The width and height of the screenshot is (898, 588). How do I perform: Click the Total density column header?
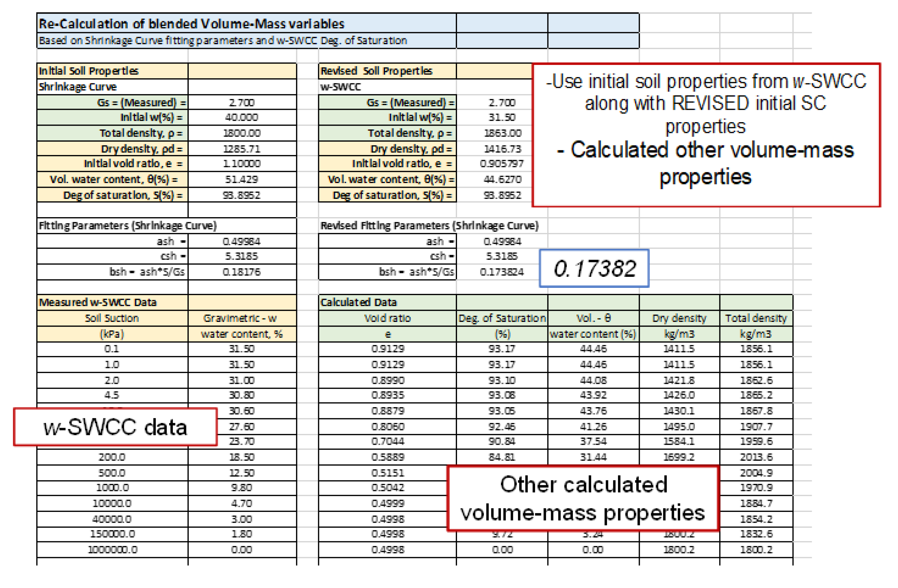coord(756,318)
